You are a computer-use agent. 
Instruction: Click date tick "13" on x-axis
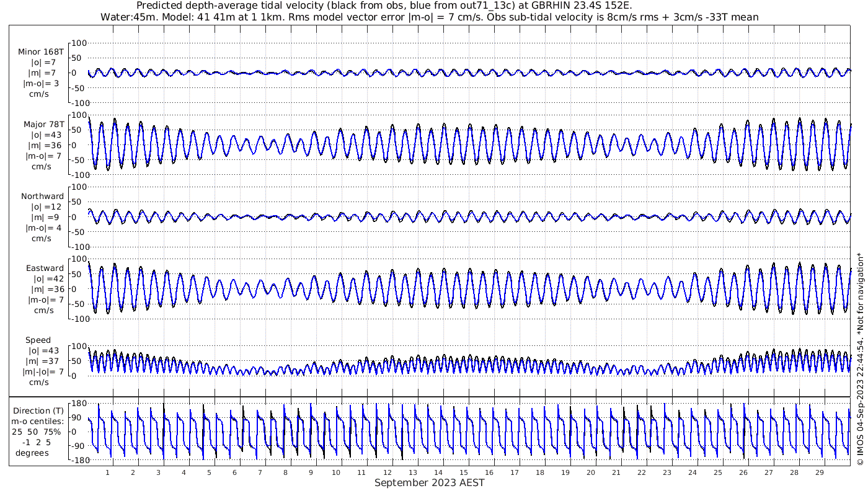[412, 472]
